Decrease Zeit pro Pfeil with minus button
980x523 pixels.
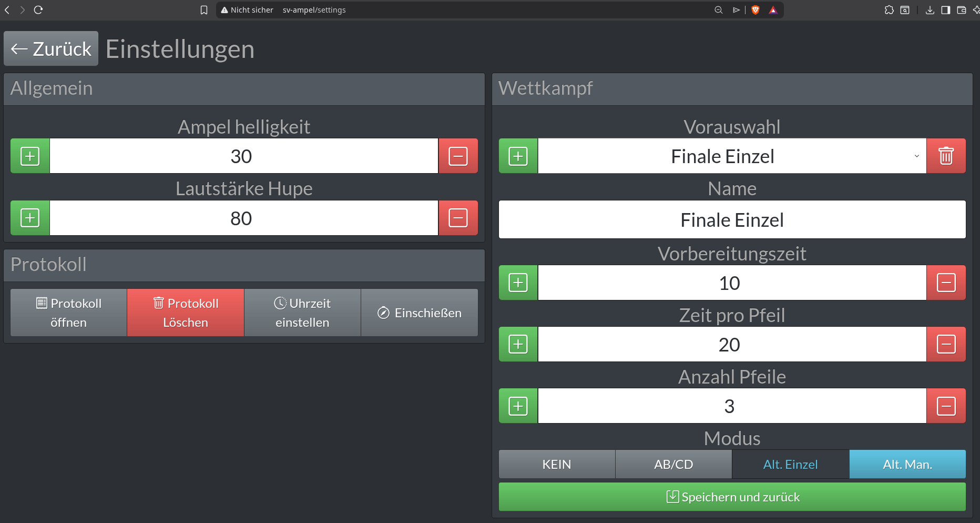[x=946, y=344]
